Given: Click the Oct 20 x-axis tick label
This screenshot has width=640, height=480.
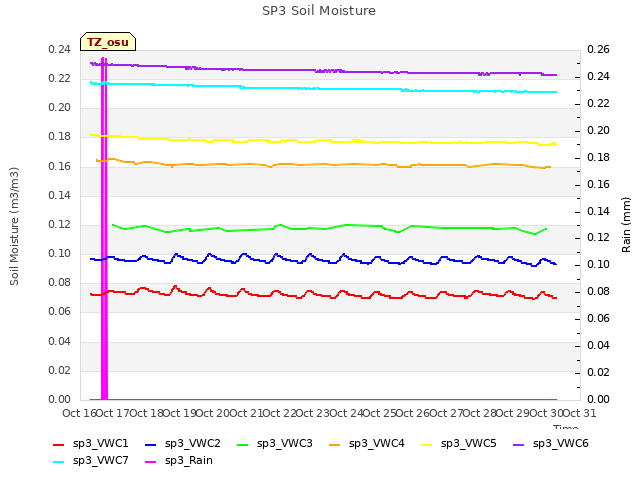Looking at the screenshot, I should [212, 413].
